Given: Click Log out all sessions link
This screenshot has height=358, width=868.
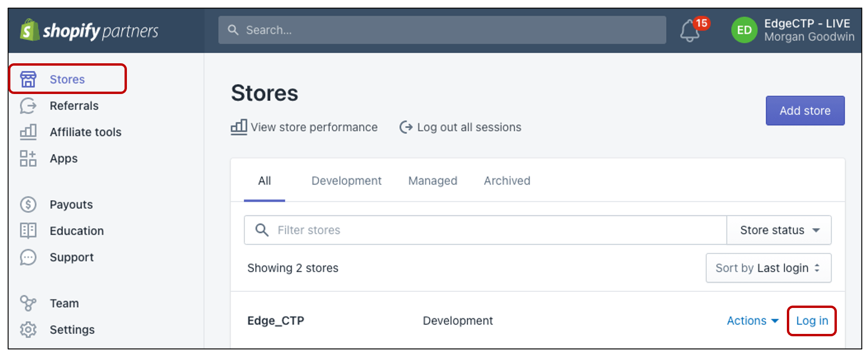Looking at the screenshot, I should (x=469, y=127).
